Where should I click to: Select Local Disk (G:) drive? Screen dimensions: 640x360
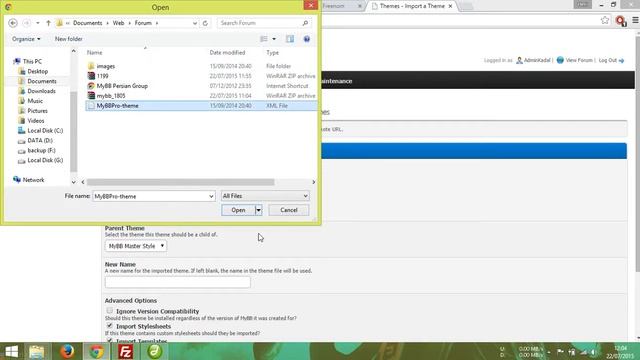(45, 160)
